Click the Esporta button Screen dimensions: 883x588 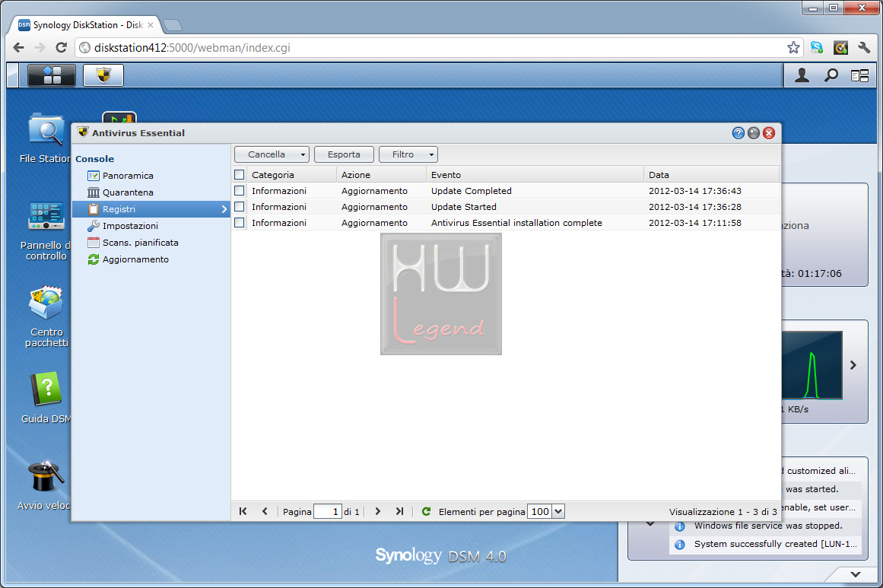point(344,154)
